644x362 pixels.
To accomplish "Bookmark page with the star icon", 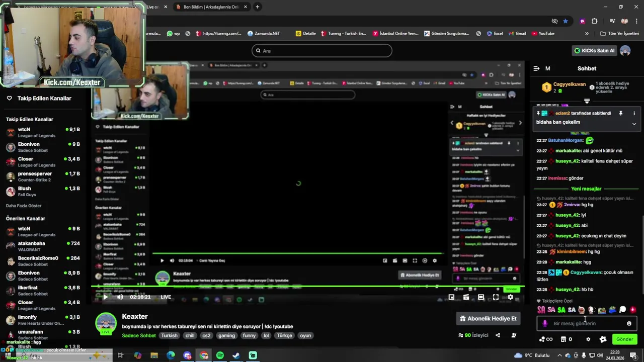I will point(566,21).
